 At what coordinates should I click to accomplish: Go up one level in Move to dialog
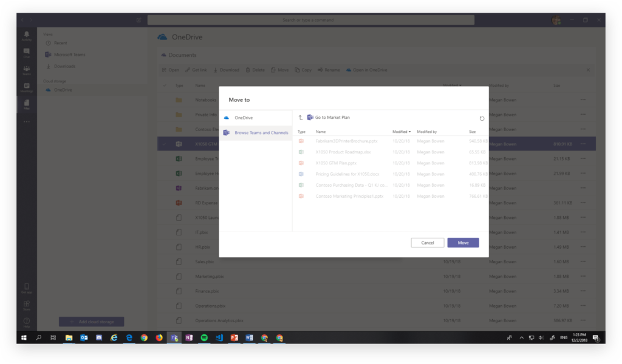click(x=300, y=117)
